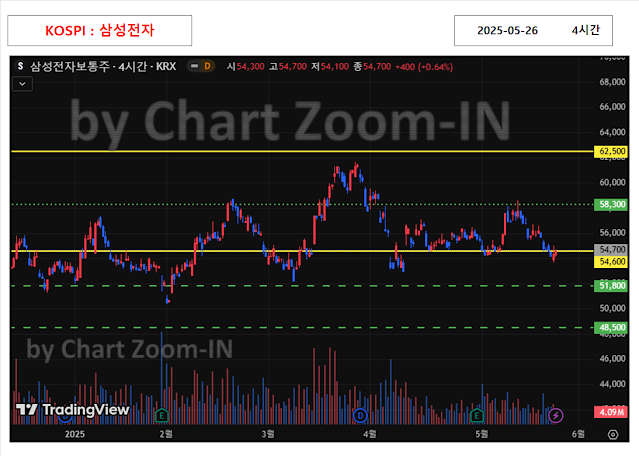
Task: Click the 51,800 green price label
Action: tap(611, 286)
